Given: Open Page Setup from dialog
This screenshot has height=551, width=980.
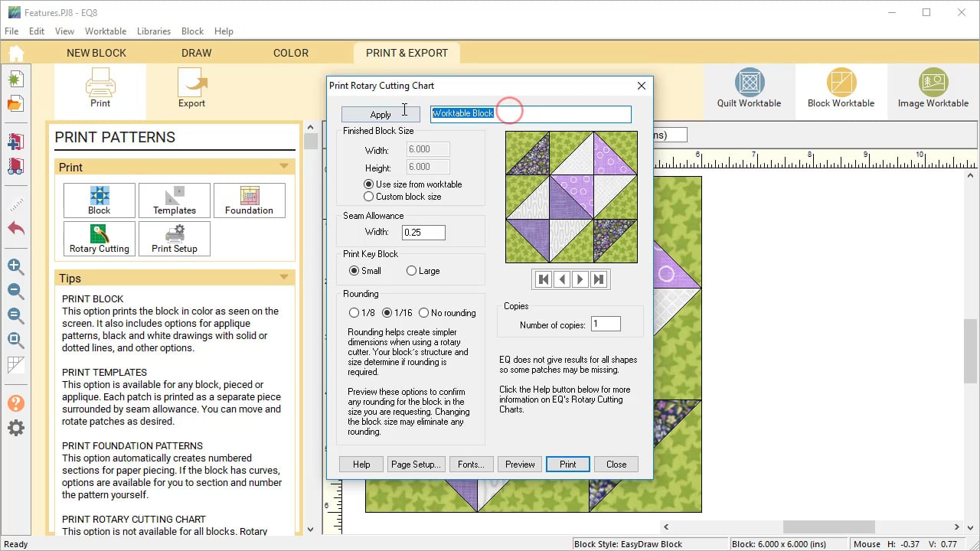Looking at the screenshot, I should point(416,465).
